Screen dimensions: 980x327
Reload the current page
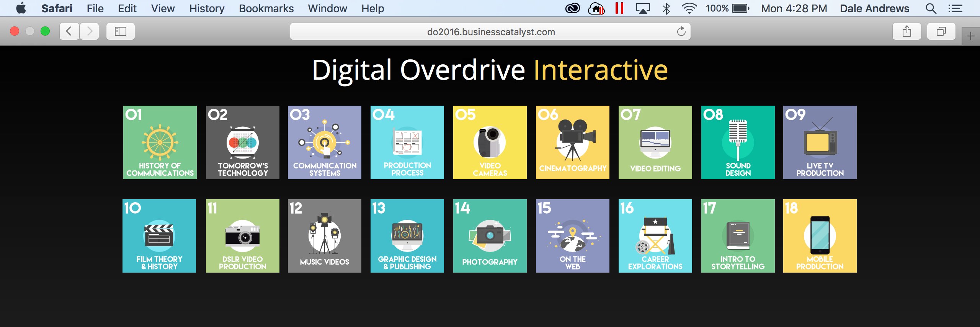(681, 31)
